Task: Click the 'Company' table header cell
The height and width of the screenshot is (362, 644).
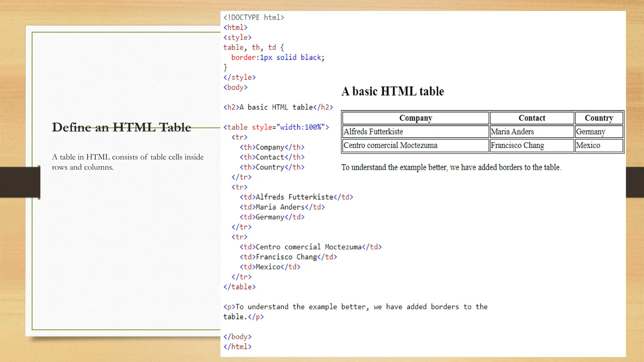Action: (416, 118)
